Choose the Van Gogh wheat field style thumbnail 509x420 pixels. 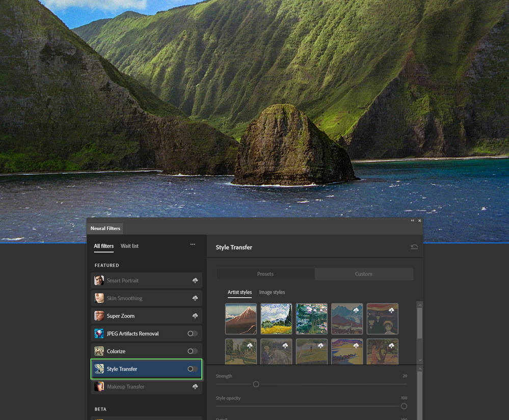tap(276, 319)
